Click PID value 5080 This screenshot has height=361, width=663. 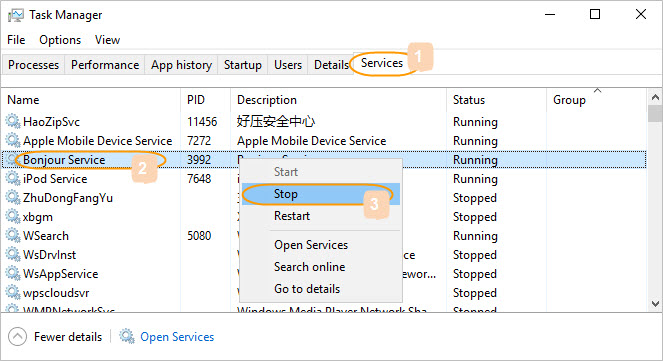point(199,236)
